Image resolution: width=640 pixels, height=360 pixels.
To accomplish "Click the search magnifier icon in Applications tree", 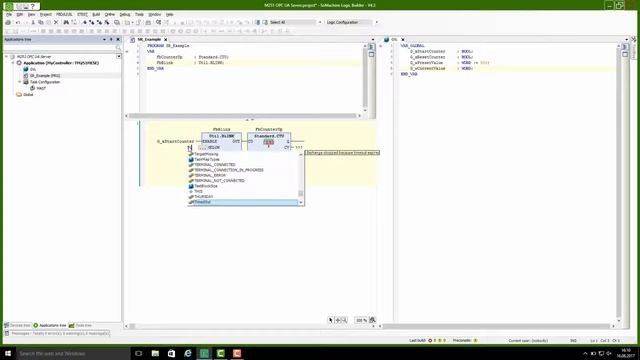I will pyautogui.click(x=118, y=48).
